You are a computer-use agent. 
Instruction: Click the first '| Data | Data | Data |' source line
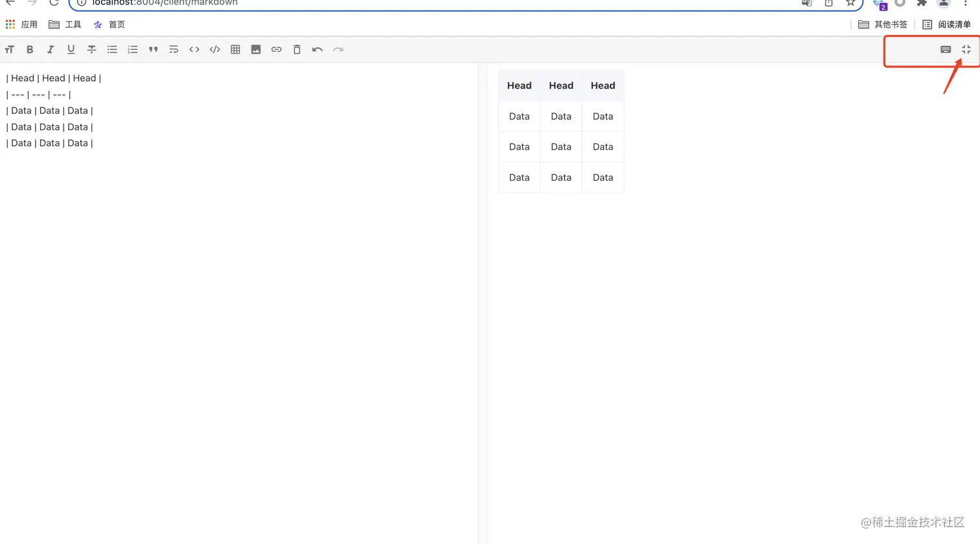coord(50,111)
